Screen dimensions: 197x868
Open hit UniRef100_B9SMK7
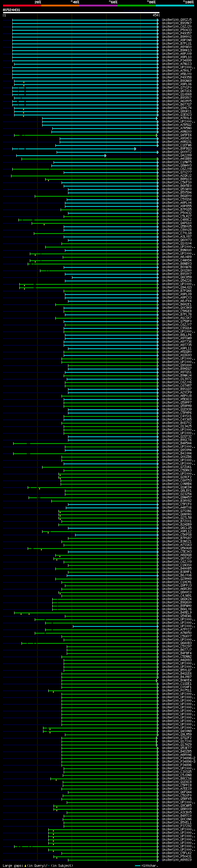point(176,23)
